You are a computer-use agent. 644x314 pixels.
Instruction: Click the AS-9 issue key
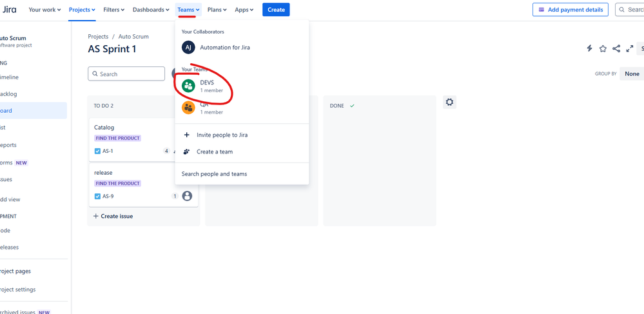[108, 196]
